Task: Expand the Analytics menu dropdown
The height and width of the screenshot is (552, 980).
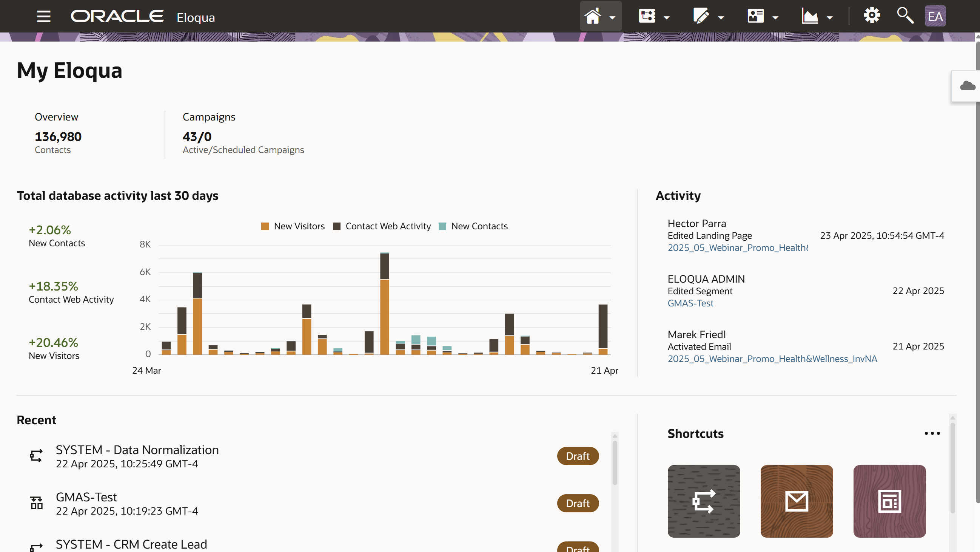Action: point(830,17)
